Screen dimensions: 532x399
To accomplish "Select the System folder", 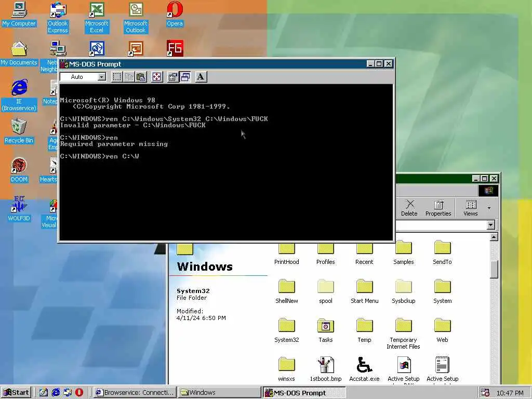I will click(x=443, y=292).
